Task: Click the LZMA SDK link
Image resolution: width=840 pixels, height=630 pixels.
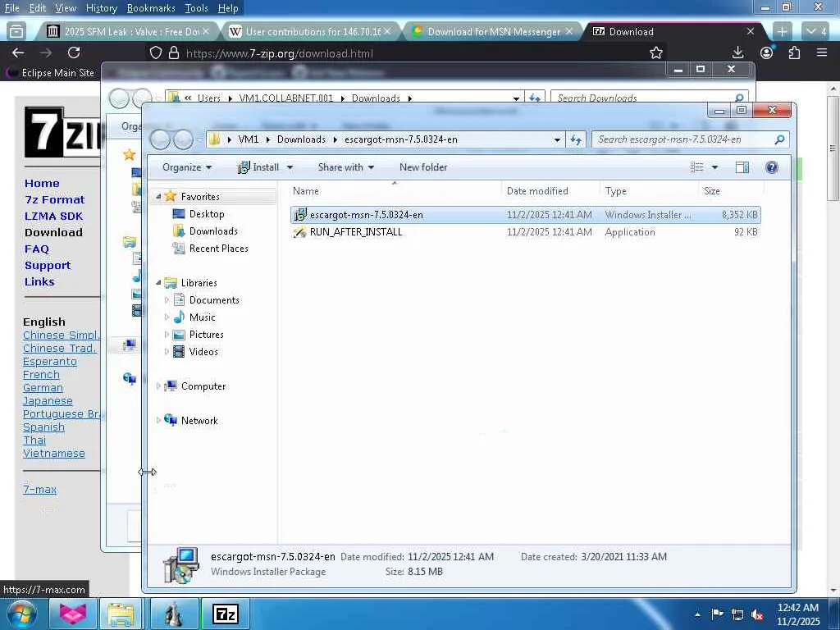Action: (x=53, y=217)
